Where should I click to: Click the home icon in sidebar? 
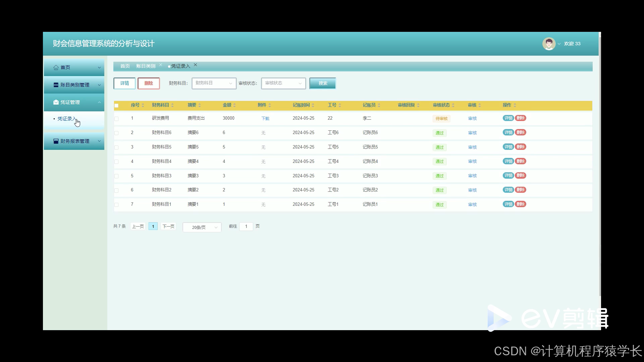56,67
